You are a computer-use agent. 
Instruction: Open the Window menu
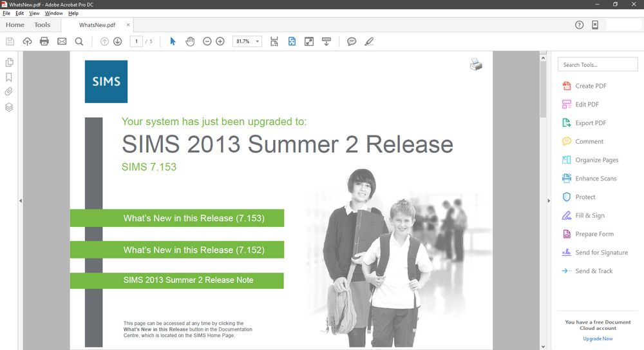[x=54, y=13]
